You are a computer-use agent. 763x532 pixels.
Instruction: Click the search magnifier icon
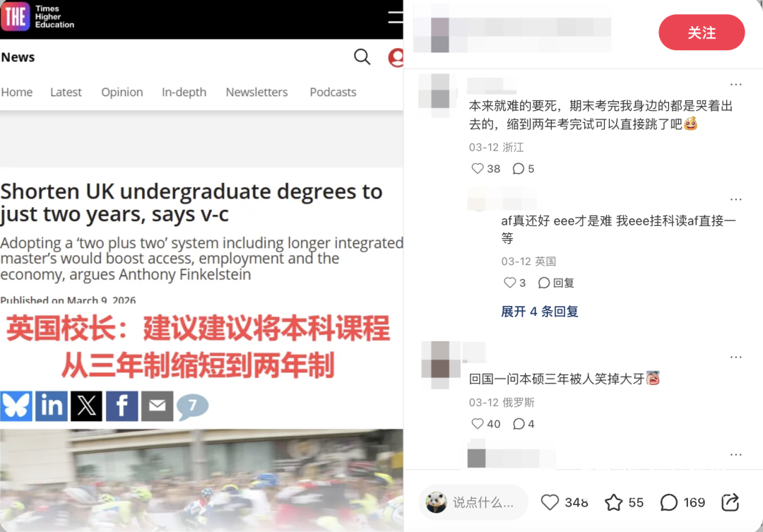[362, 57]
